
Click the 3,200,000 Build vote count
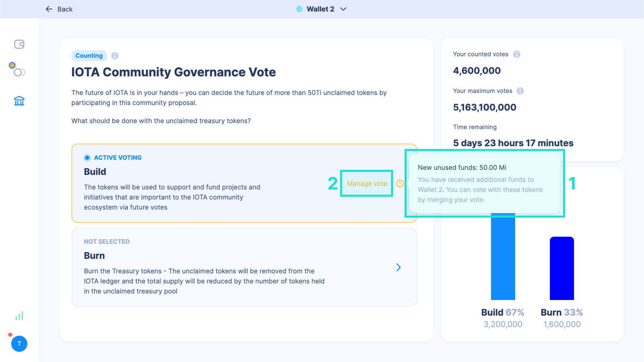click(x=503, y=325)
